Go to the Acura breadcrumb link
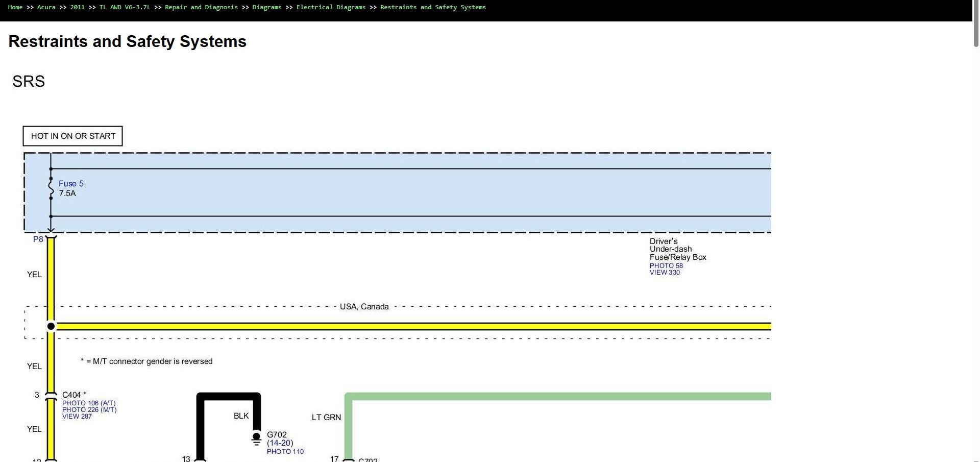This screenshot has height=462, width=980. tap(46, 7)
